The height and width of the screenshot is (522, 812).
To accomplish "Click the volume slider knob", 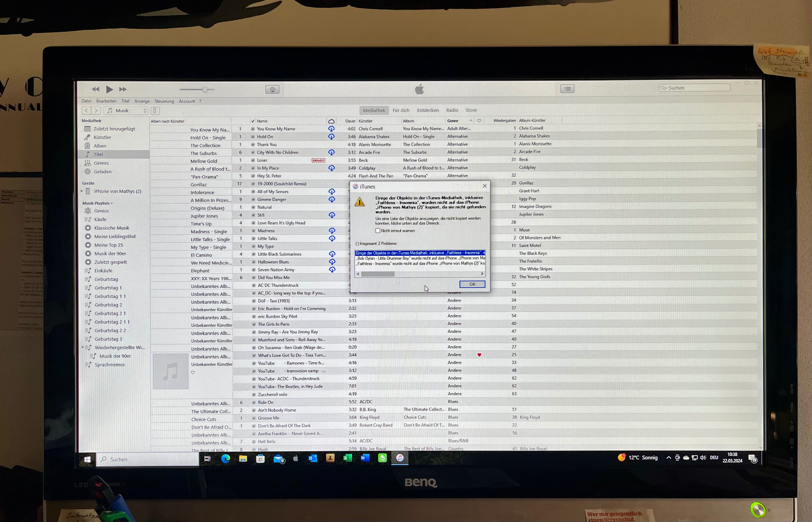I will 205,90.
